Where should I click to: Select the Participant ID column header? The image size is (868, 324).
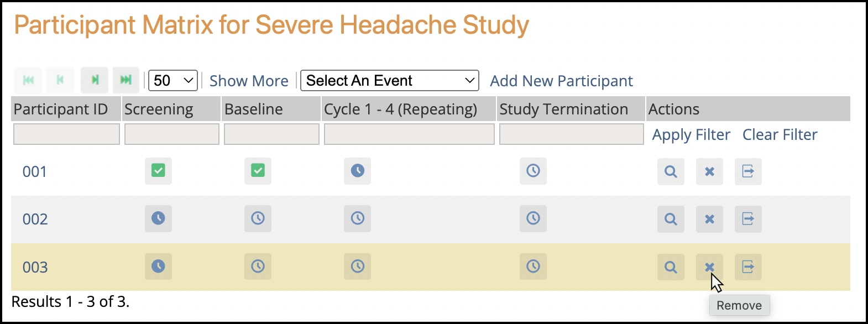[60, 109]
